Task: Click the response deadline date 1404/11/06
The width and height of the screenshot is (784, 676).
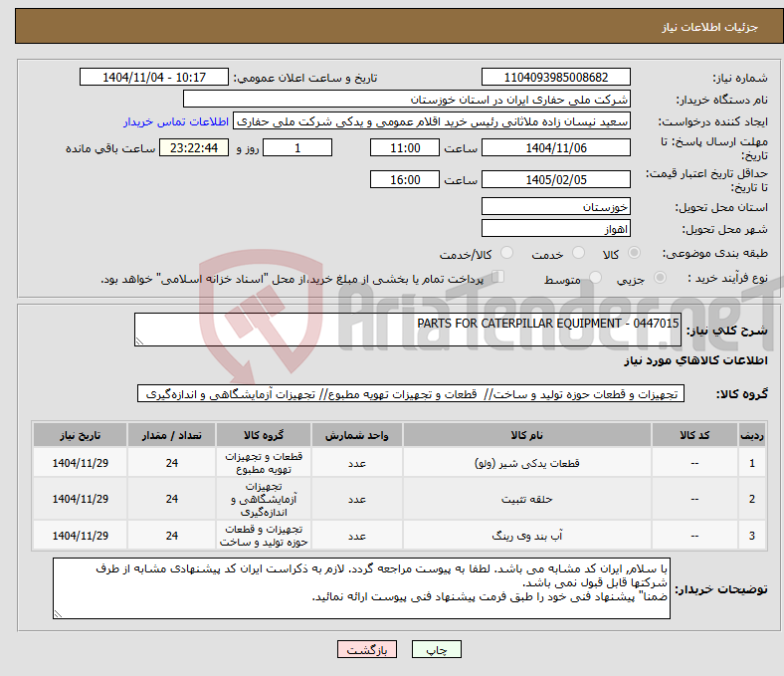Action: point(556,147)
